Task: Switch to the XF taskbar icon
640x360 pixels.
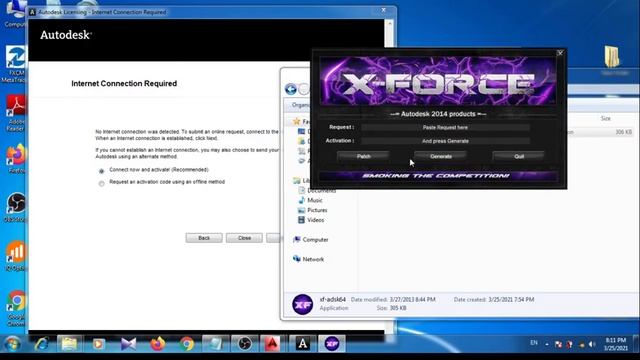Action: (x=332, y=344)
